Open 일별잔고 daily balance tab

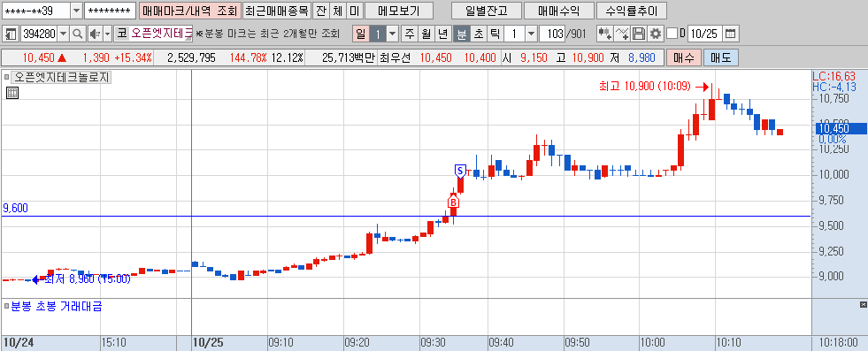(487, 11)
